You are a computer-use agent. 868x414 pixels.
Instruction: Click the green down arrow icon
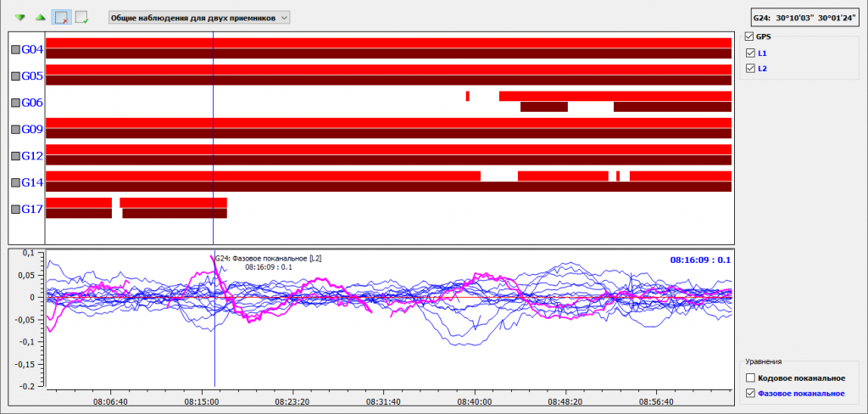pyautogui.click(x=19, y=17)
